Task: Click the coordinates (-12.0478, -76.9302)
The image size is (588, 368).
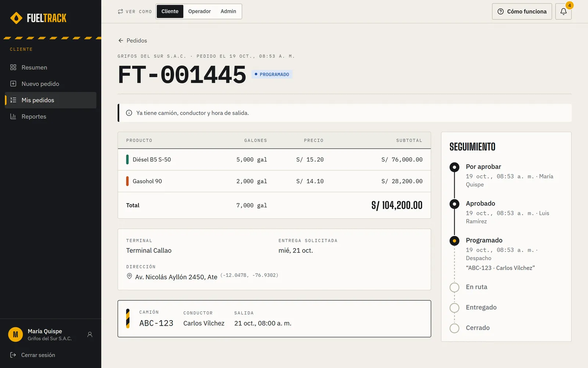Action: 249,275
